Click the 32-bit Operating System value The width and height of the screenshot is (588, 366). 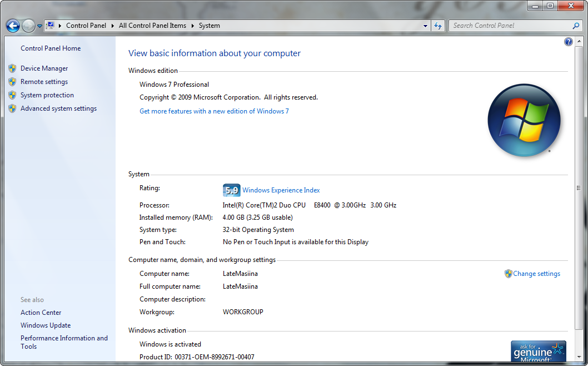coord(258,230)
